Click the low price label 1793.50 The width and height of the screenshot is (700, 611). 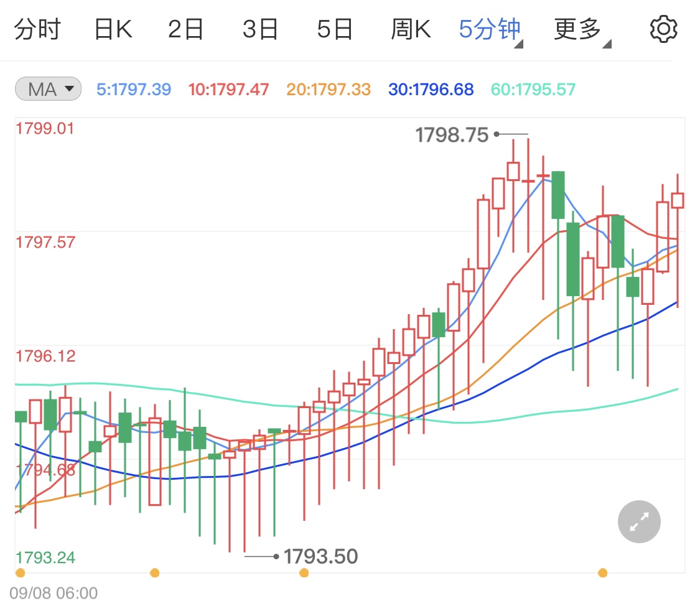point(321,556)
